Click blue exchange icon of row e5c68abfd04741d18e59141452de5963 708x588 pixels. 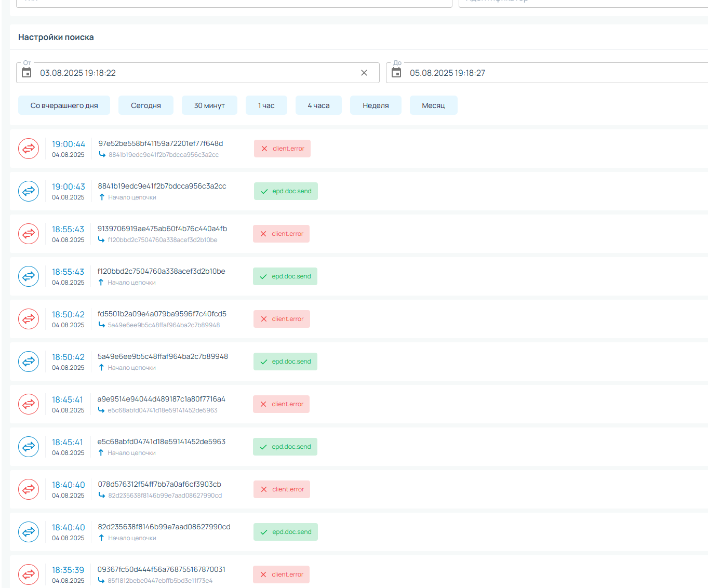tap(29, 447)
